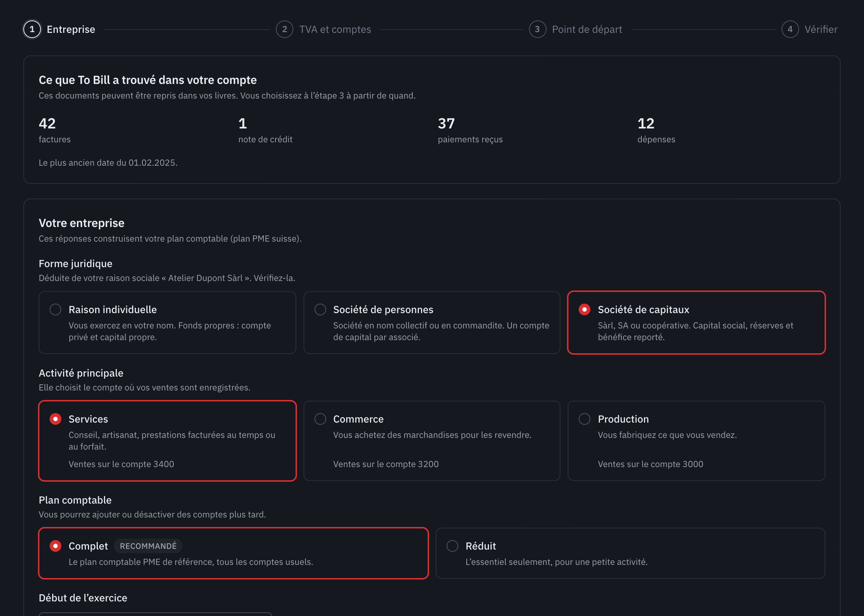This screenshot has width=864, height=616.
Task: Open the Entreprise step label
Action: click(x=71, y=29)
